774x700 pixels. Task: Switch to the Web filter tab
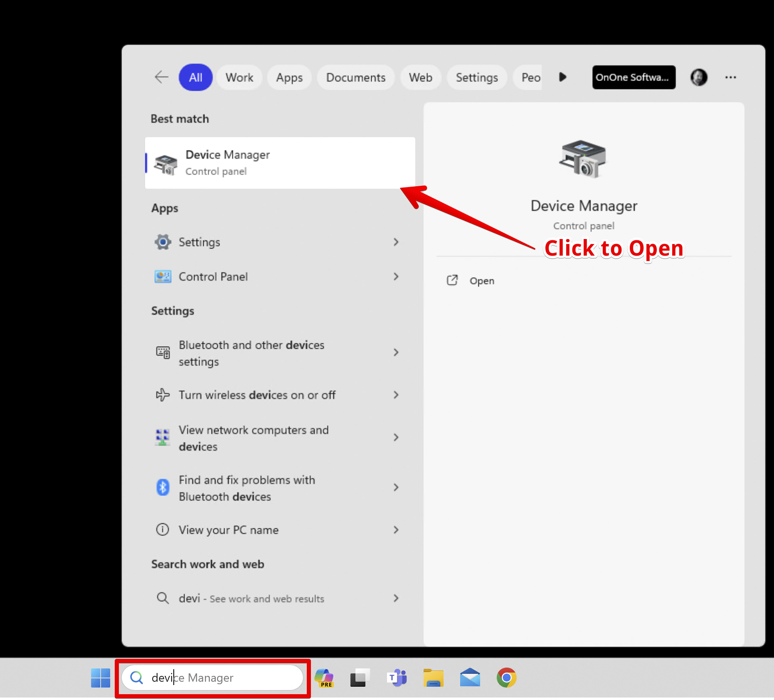[420, 77]
